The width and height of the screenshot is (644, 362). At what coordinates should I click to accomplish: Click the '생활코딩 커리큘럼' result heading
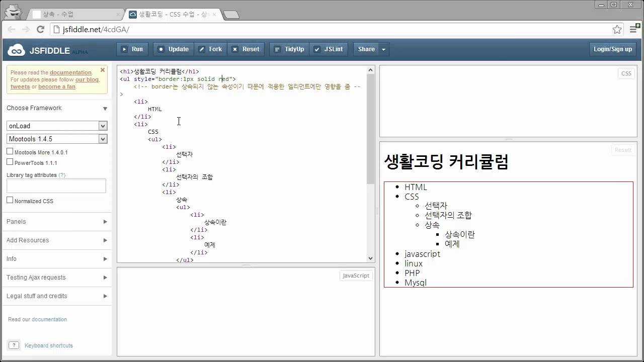446,162
